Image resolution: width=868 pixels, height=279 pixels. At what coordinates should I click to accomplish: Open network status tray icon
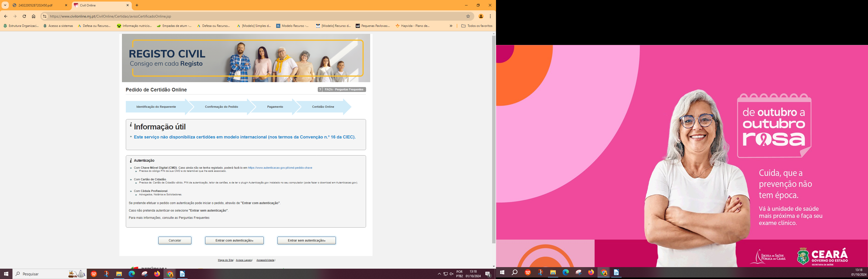coord(445,274)
